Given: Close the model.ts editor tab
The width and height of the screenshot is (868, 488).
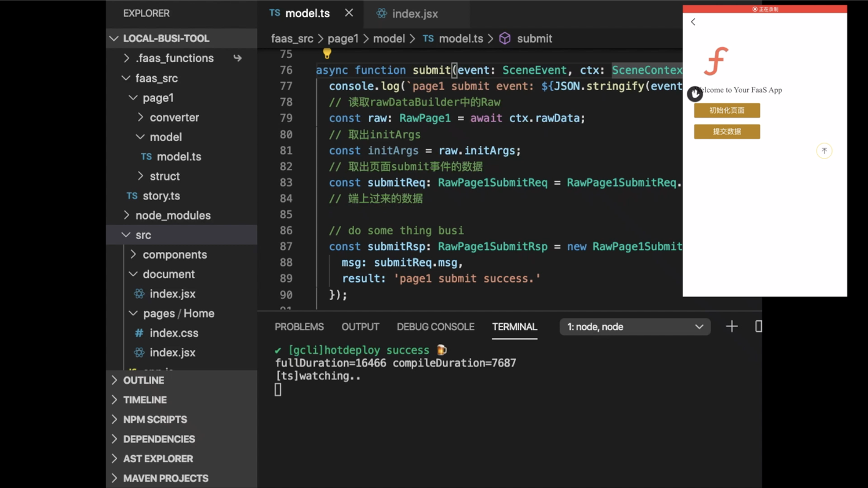Looking at the screenshot, I should [x=349, y=13].
